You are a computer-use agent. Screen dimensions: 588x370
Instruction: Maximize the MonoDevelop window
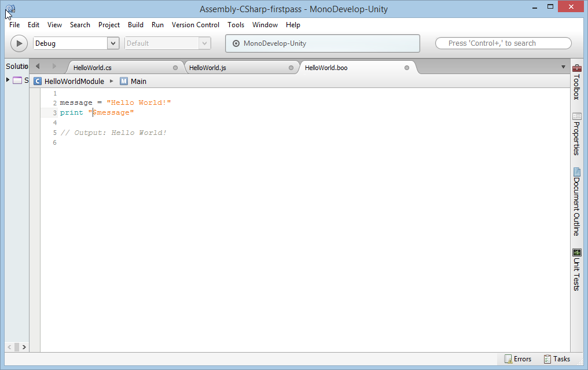click(550, 6)
